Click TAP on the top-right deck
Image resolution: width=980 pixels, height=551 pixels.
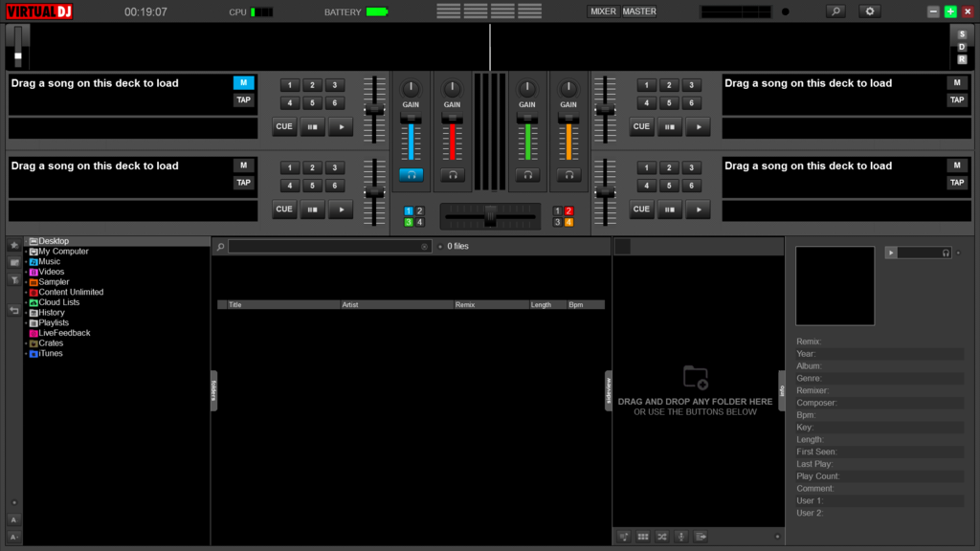coord(957,99)
